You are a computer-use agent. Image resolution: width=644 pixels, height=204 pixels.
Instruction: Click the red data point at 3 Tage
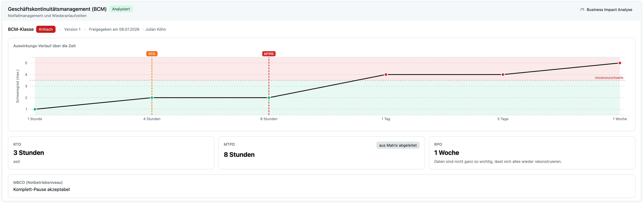[x=503, y=74]
